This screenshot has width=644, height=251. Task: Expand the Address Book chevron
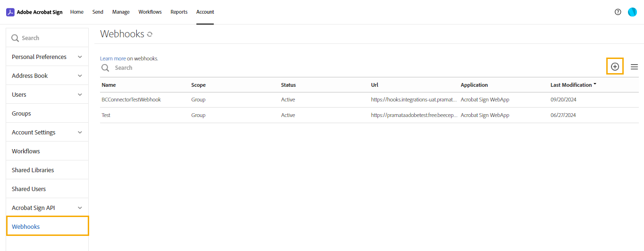pos(80,75)
